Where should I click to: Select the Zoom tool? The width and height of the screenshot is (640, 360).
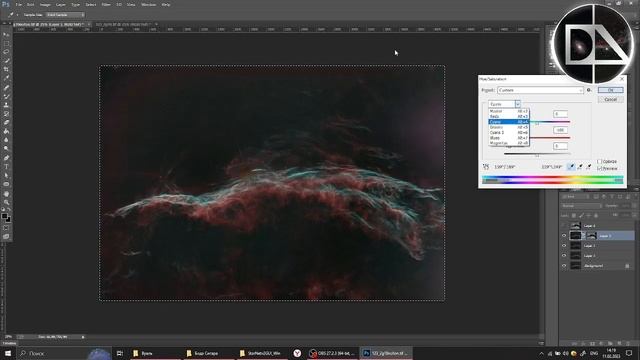[x=6, y=202]
